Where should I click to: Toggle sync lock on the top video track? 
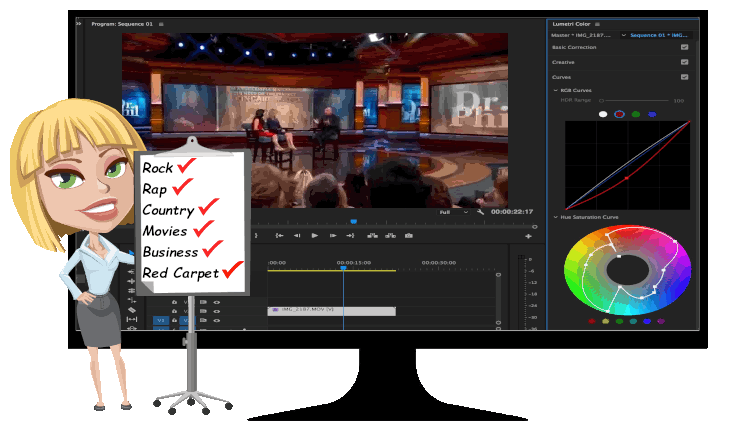pos(203,302)
